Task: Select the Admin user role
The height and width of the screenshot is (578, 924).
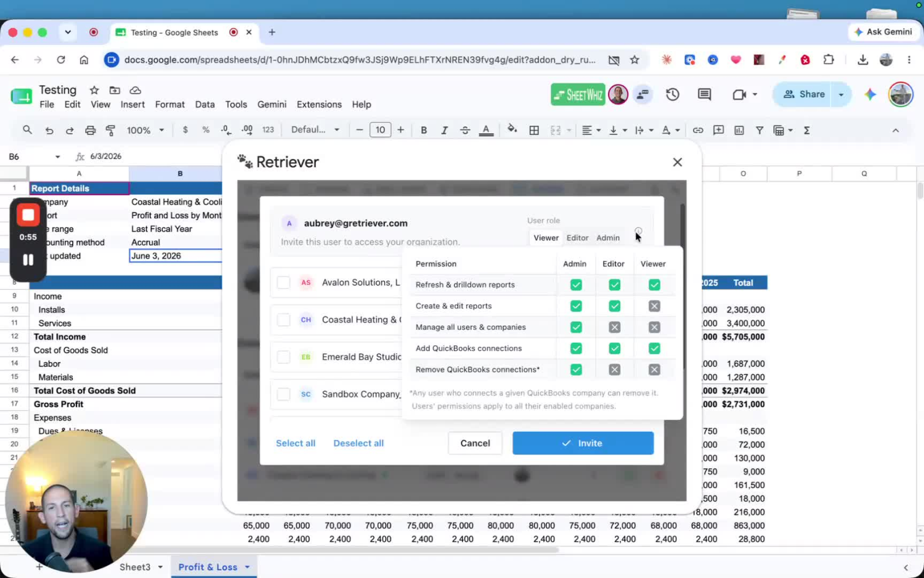Action: coord(608,238)
